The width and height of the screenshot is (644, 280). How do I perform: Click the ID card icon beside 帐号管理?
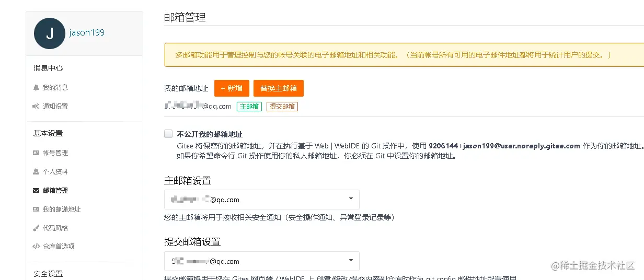pyautogui.click(x=36, y=153)
